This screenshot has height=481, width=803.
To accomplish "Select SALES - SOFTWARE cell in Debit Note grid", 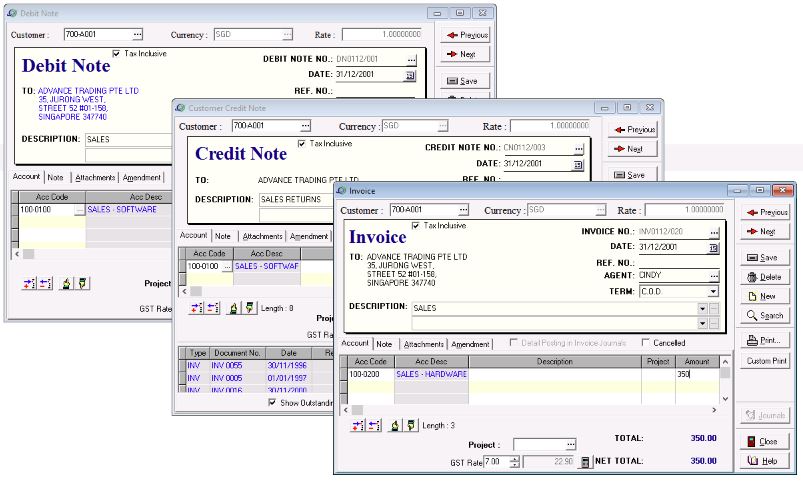I will coord(128,210).
